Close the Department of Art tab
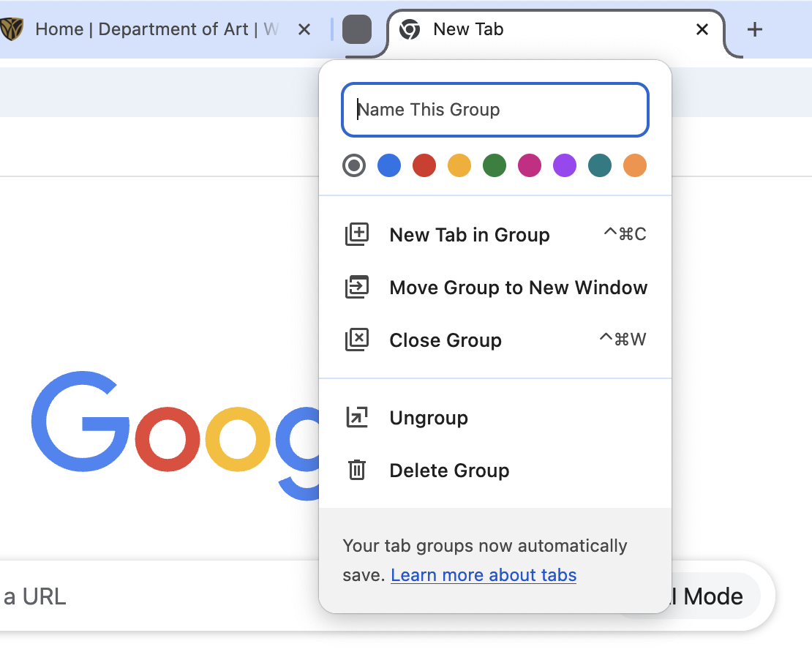Image resolution: width=812 pixels, height=663 pixels. 304,29
